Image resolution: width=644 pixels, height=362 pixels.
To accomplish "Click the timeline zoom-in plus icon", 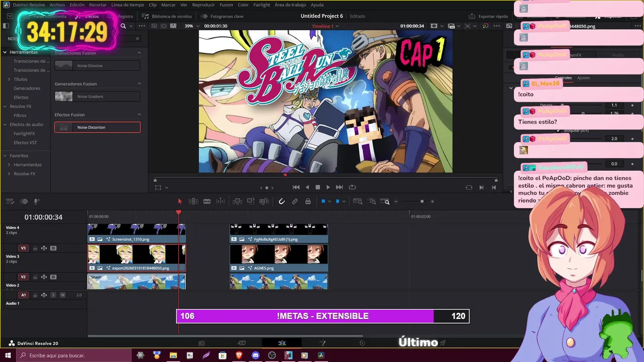I will coord(432,202).
